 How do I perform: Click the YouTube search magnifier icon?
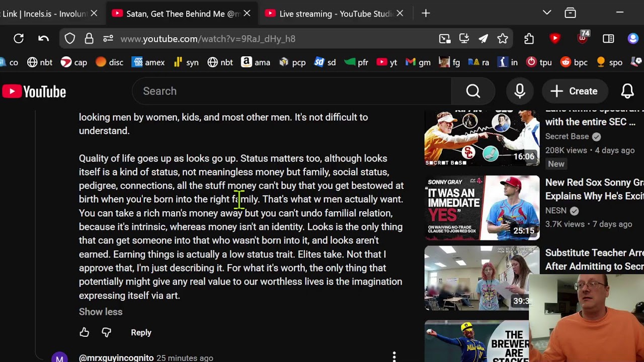(x=473, y=91)
